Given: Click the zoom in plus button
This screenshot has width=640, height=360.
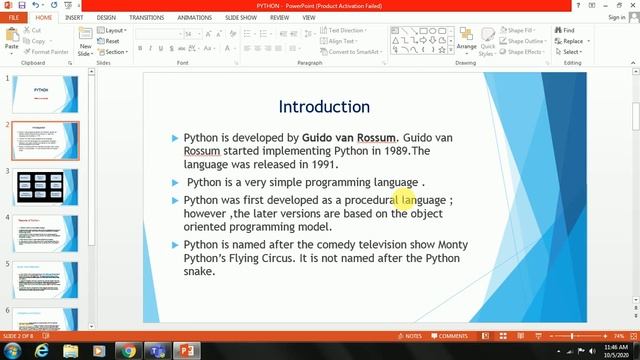Looking at the screenshot, I should [x=605, y=336].
